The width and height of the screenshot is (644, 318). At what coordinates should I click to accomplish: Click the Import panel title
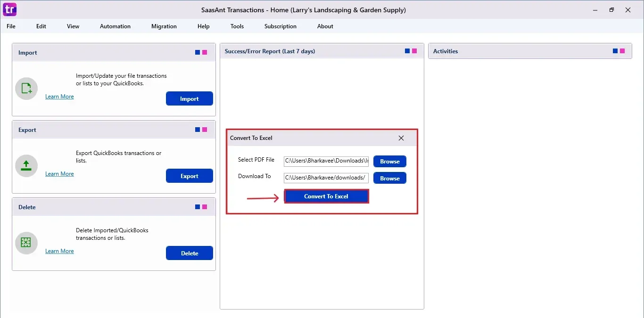28,53
